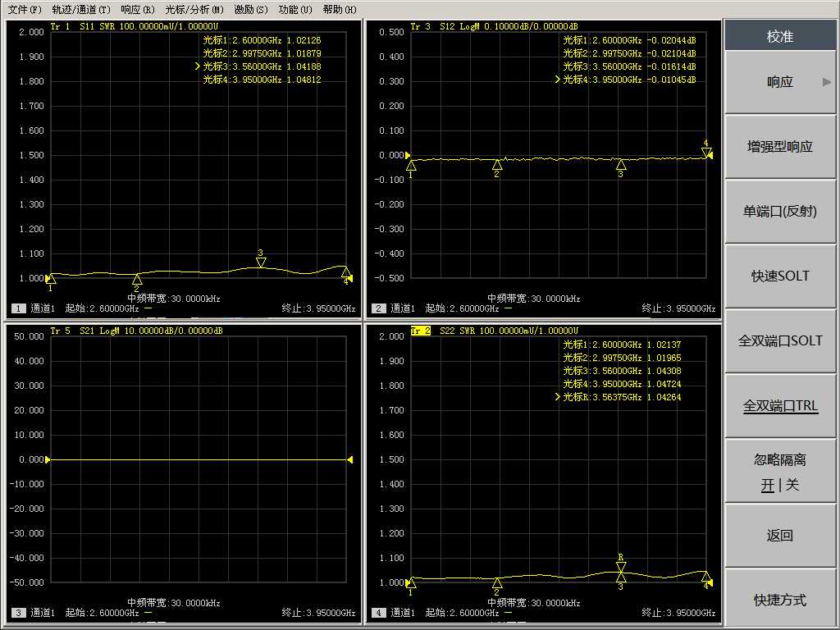Click S11 光标1 2.60000GHz 1.02126 readout

[262, 40]
